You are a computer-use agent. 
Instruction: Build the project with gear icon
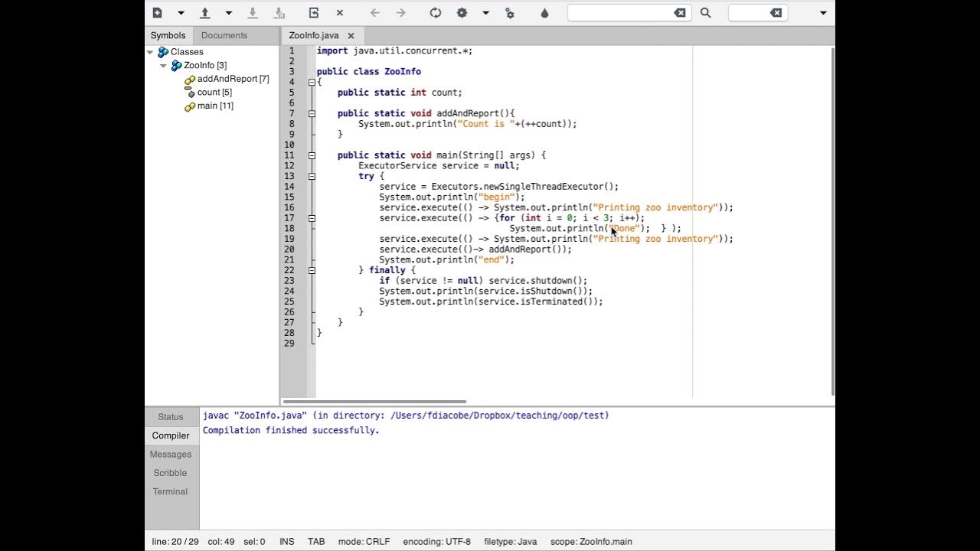(462, 12)
